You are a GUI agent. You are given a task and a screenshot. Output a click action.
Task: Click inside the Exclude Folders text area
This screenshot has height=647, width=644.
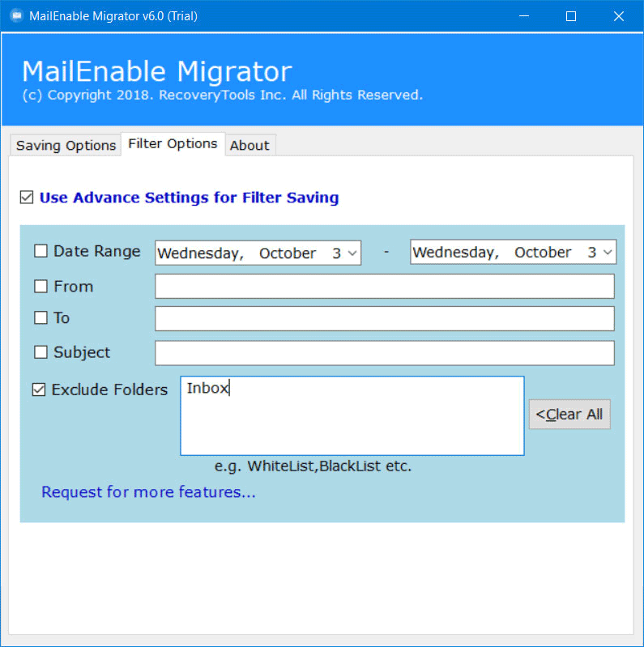(352, 415)
